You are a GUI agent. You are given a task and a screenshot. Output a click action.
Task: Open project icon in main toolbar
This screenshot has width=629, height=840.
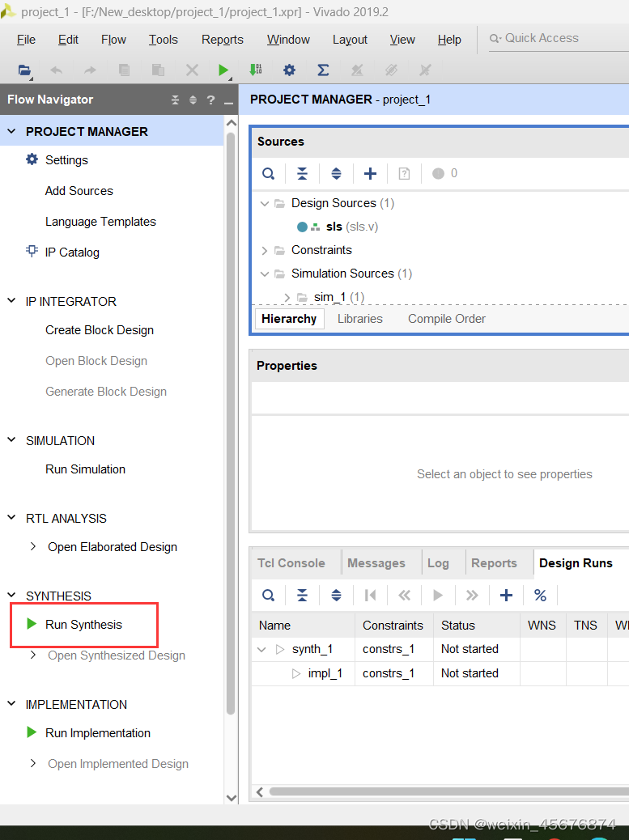pos(24,70)
